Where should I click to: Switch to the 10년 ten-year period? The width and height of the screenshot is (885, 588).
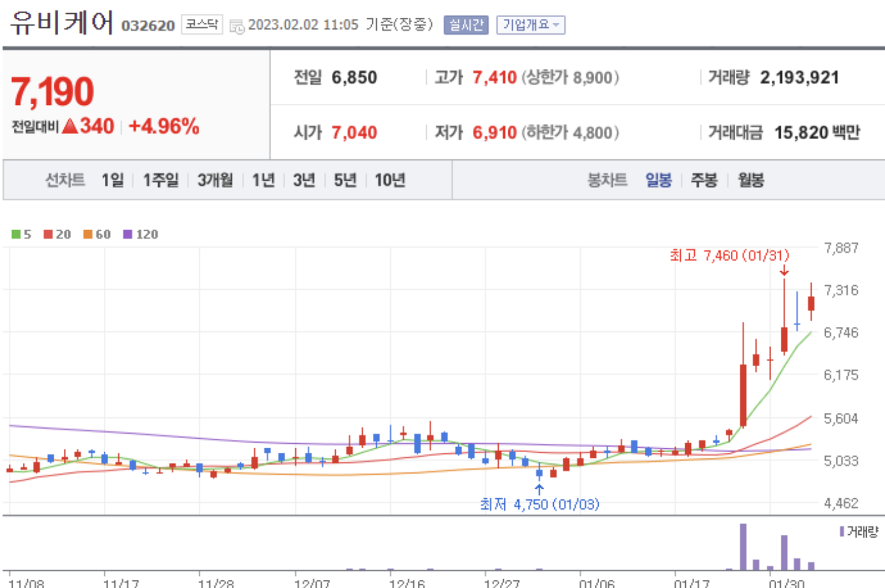[390, 180]
